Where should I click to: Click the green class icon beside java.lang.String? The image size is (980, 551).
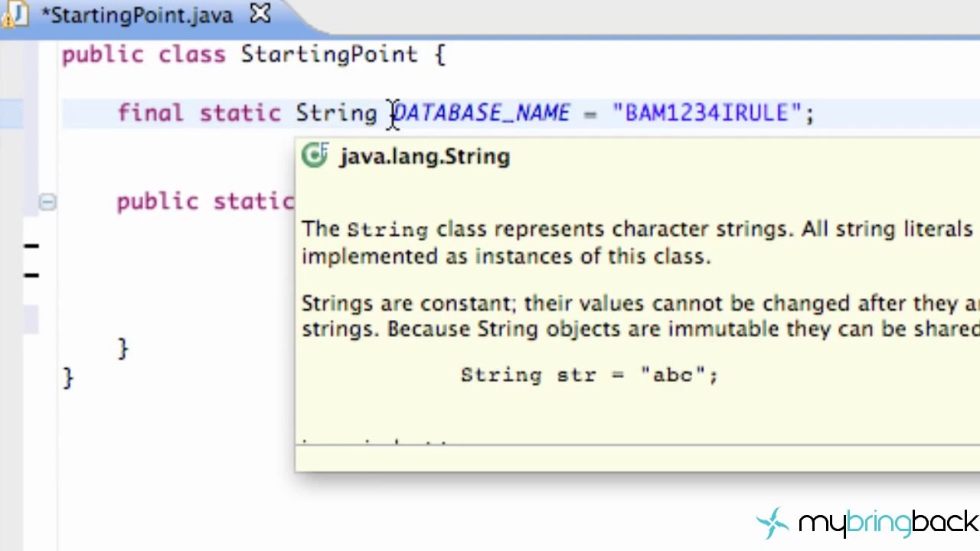point(315,156)
